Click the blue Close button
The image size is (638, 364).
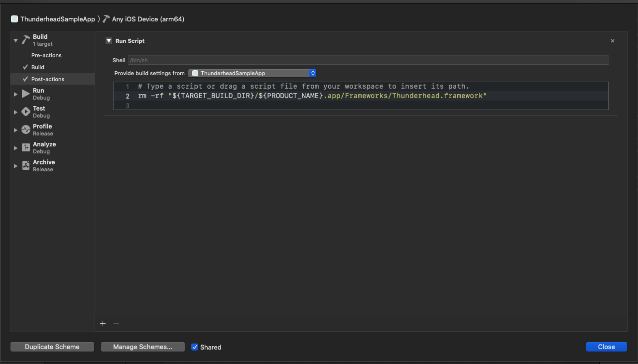point(607,347)
